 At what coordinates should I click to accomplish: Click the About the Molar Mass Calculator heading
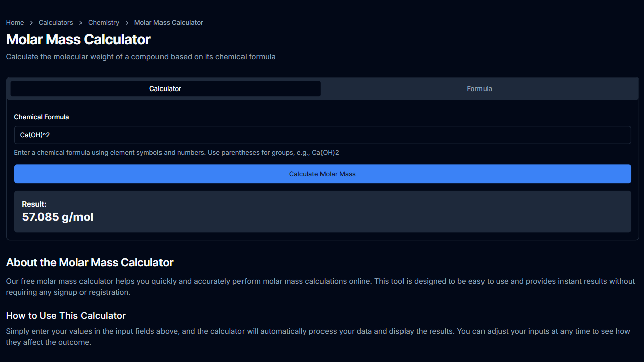click(x=90, y=263)
